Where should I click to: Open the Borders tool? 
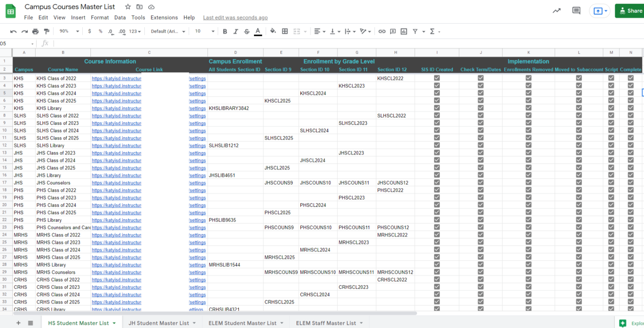pyautogui.click(x=285, y=31)
